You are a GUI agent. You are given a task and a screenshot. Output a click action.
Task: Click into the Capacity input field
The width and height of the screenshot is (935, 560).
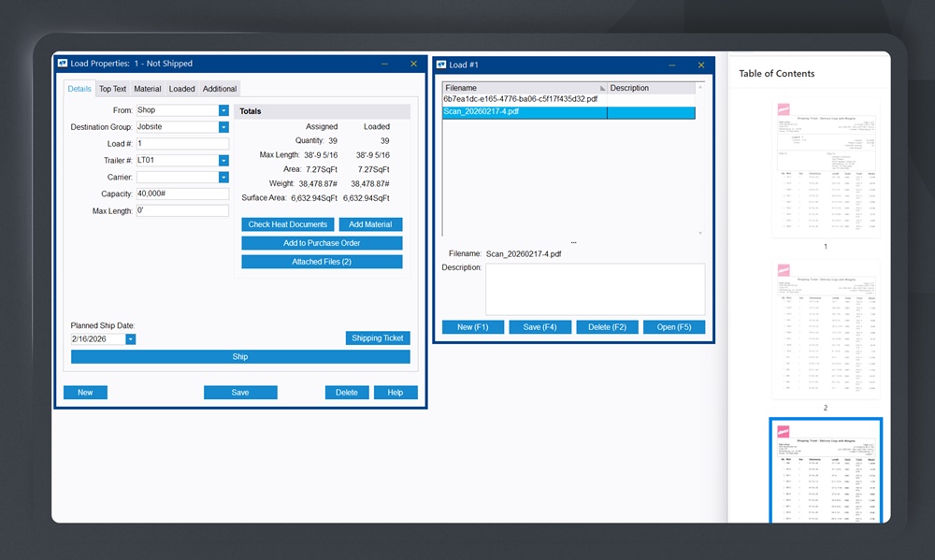tap(182, 194)
